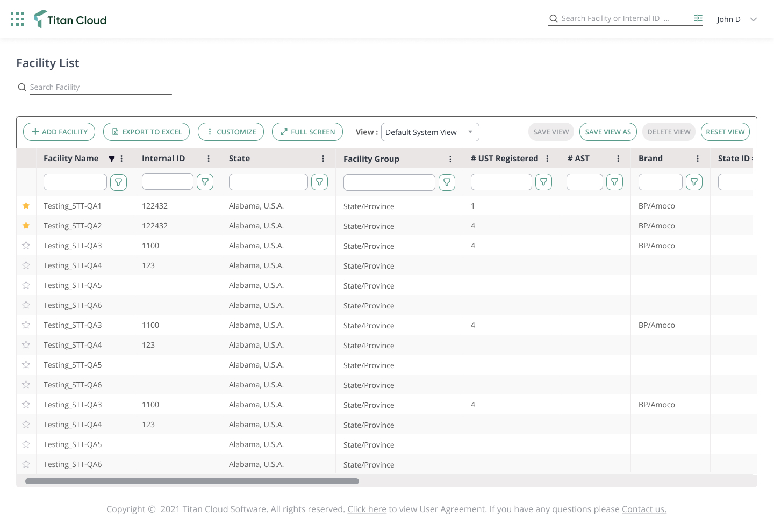The image size is (774, 532).
Task: Click the Save View button
Action: tap(551, 132)
